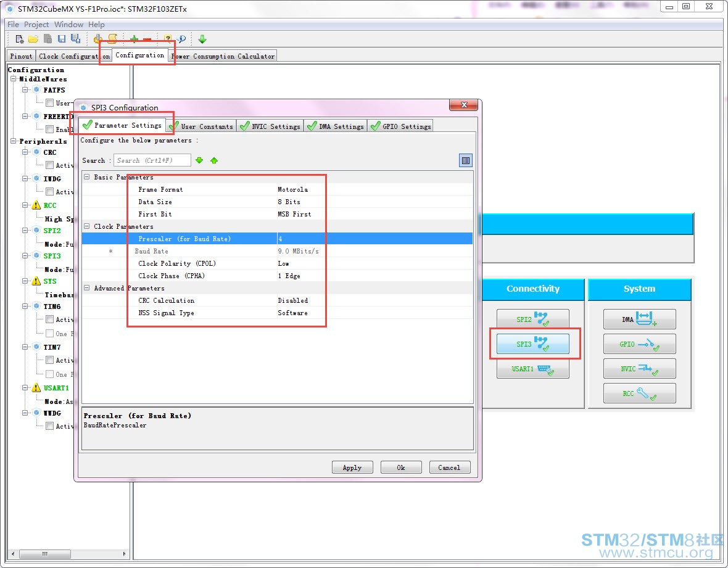Click the New Project toolbar icon
The width and height of the screenshot is (728, 568).
click(20, 39)
